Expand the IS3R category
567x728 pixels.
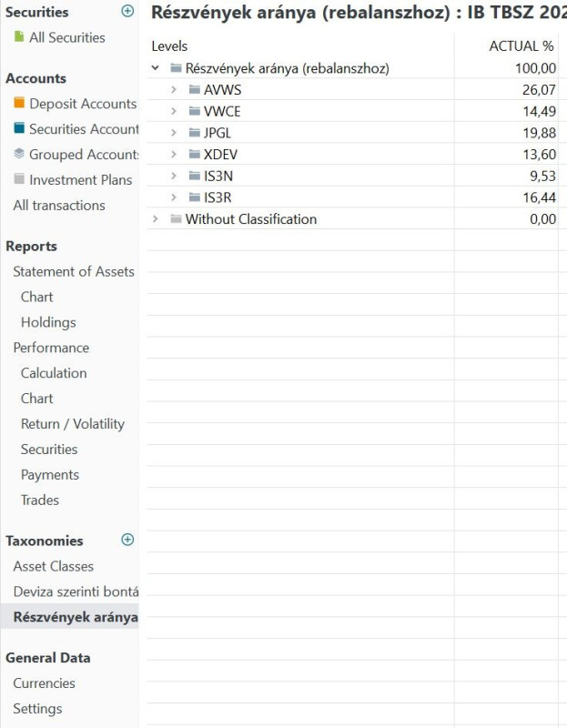pos(175,197)
